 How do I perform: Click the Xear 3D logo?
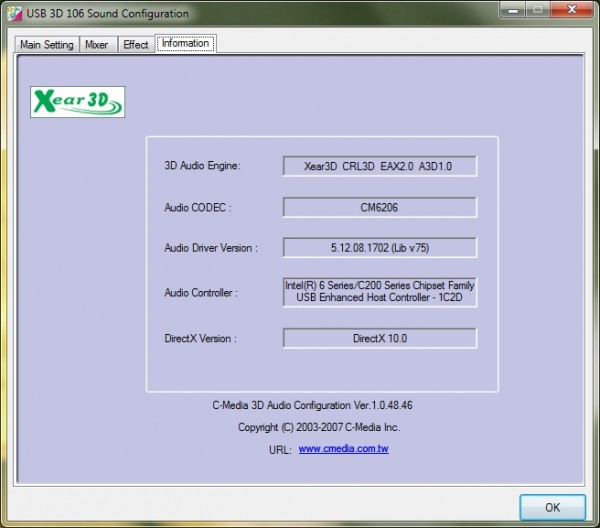click(78, 102)
